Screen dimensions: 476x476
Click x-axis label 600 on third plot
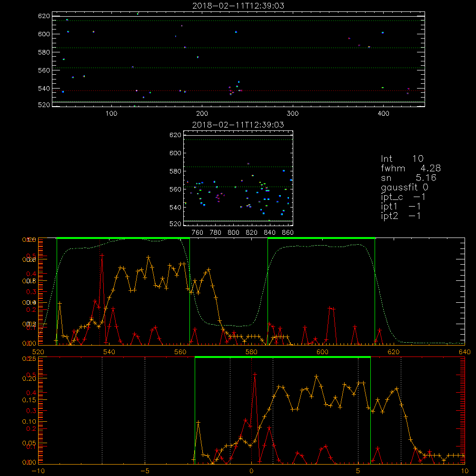point(322,352)
